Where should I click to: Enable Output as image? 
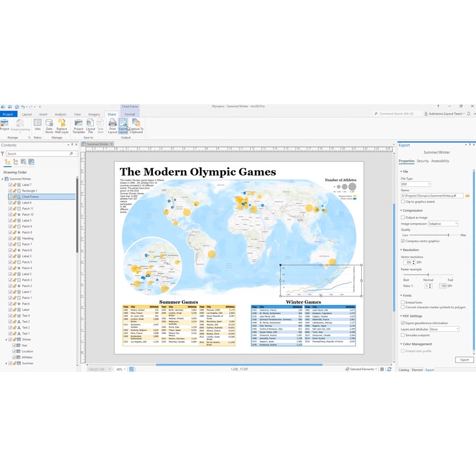click(x=402, y=217)
